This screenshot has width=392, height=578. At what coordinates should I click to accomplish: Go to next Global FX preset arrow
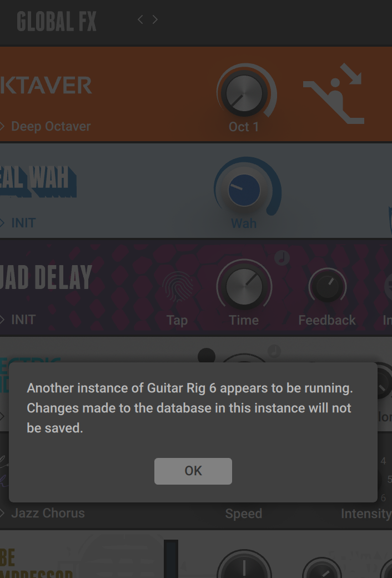click(x=155, y=19)
